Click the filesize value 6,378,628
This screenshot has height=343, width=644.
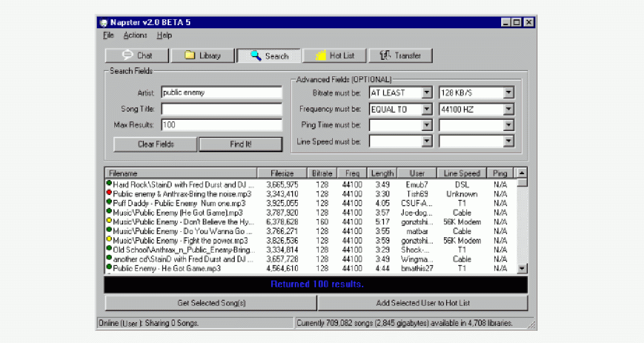click(282, 222)
